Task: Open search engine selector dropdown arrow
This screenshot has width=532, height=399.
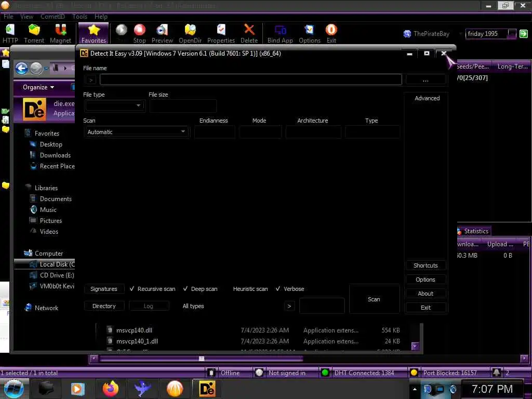Action: pyautogui.click(x=460, y=34)
